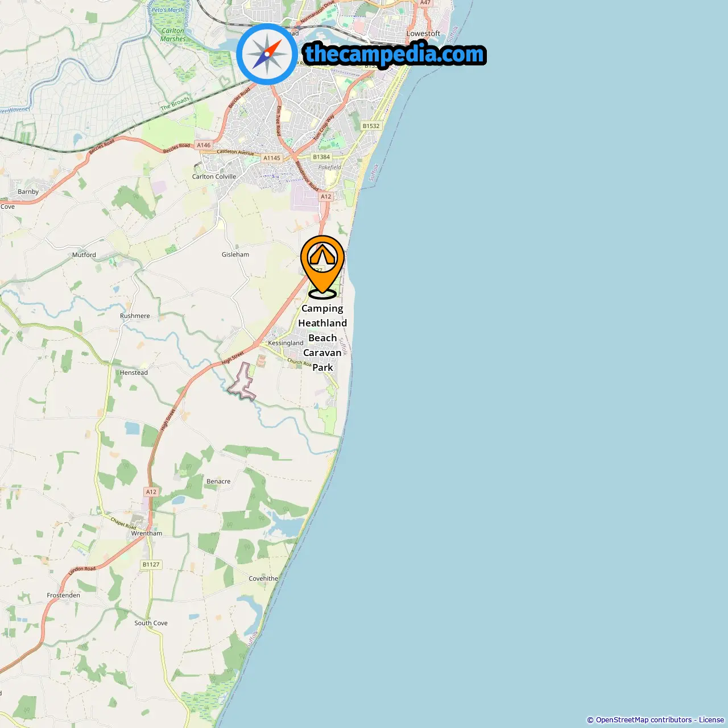Click the A12 shield near Pakefield

click(x=325, y=197)
